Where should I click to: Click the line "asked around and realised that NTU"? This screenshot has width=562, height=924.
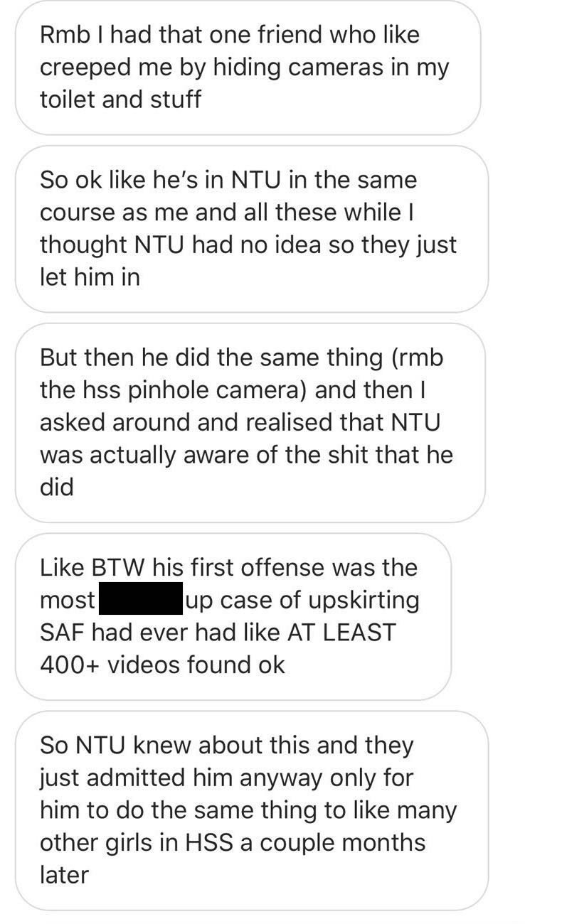[x=240, y=422]
